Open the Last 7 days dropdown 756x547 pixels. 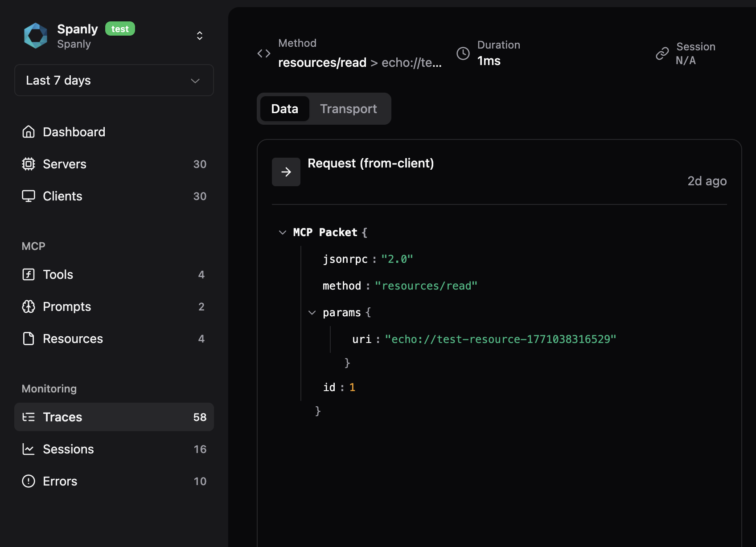point(114,80)
